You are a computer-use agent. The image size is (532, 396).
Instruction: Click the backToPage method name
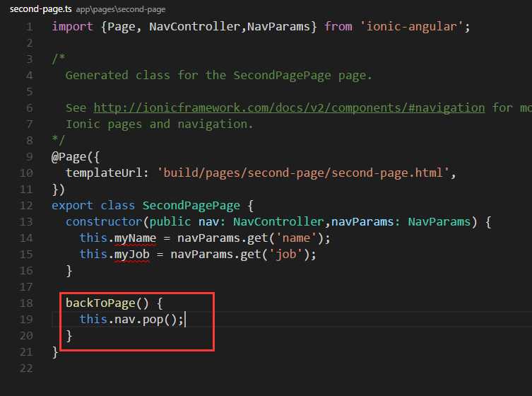100,303
